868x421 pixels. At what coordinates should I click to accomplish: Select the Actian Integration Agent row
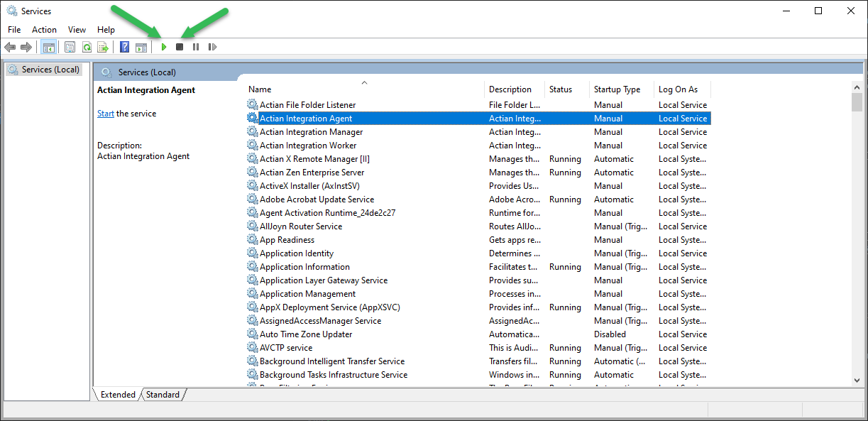(x=478, y=119)
